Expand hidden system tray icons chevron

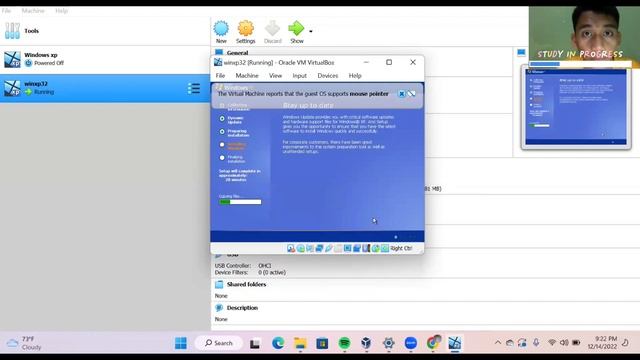498,343
